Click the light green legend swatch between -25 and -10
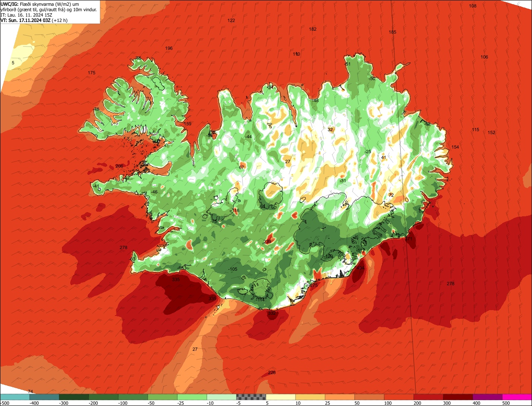Screen dimensions: 532x406 coord(192,397)
